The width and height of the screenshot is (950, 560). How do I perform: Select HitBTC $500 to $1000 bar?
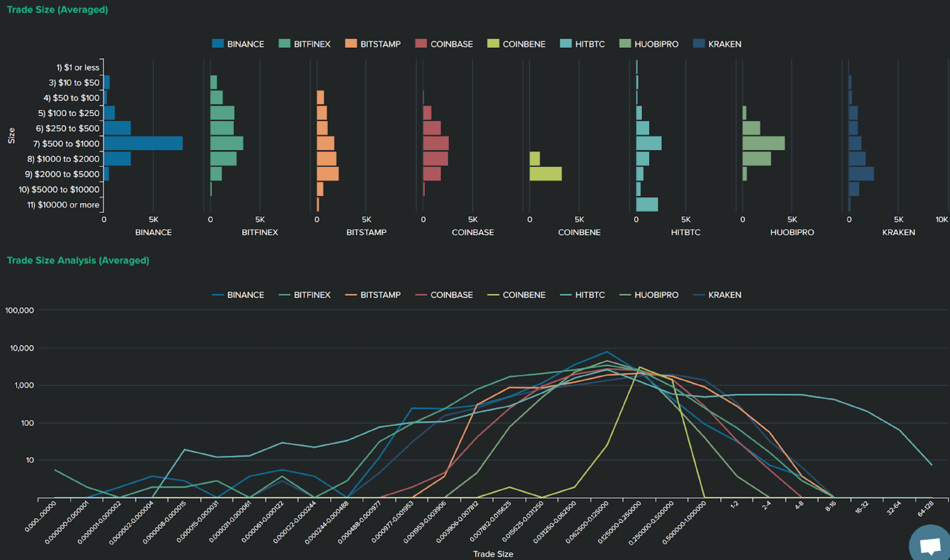[649, 143]
